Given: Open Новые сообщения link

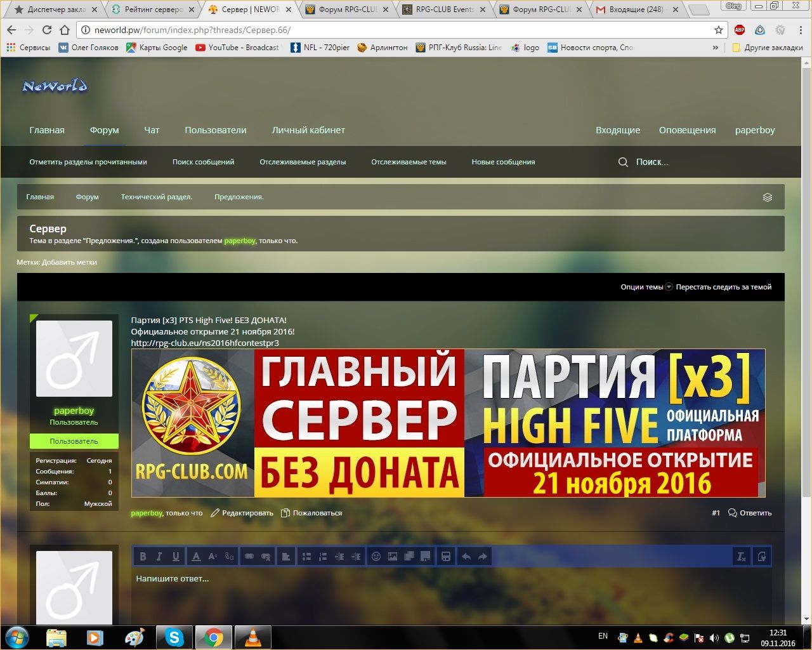Looking at the screenshot, I should pyautogui.click(x=503, y=162).
